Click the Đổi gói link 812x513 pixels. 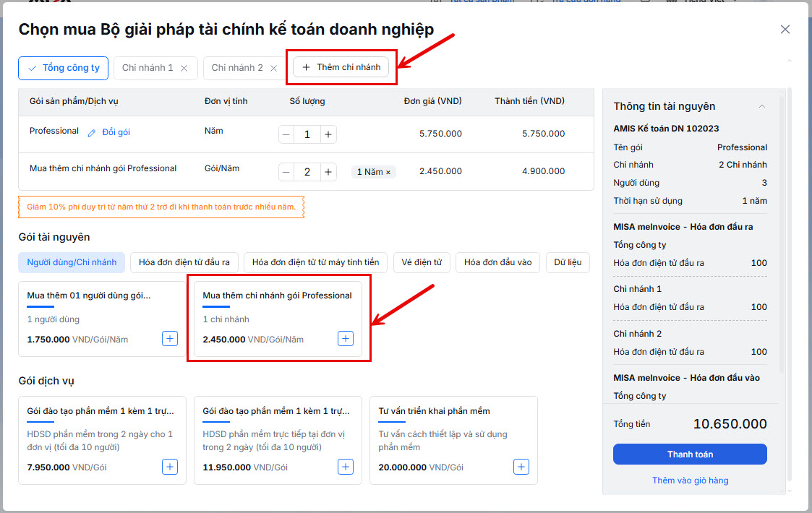[x=116, y=132]
